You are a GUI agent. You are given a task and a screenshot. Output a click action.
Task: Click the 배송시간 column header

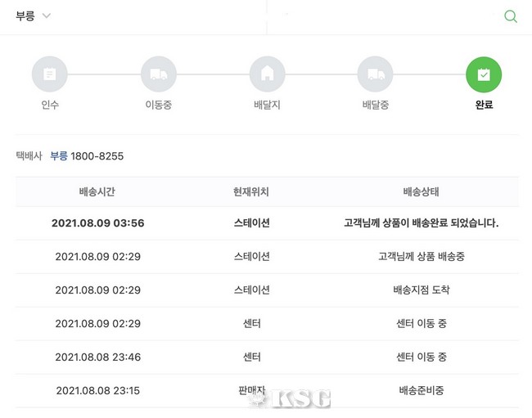pos(97,192)
